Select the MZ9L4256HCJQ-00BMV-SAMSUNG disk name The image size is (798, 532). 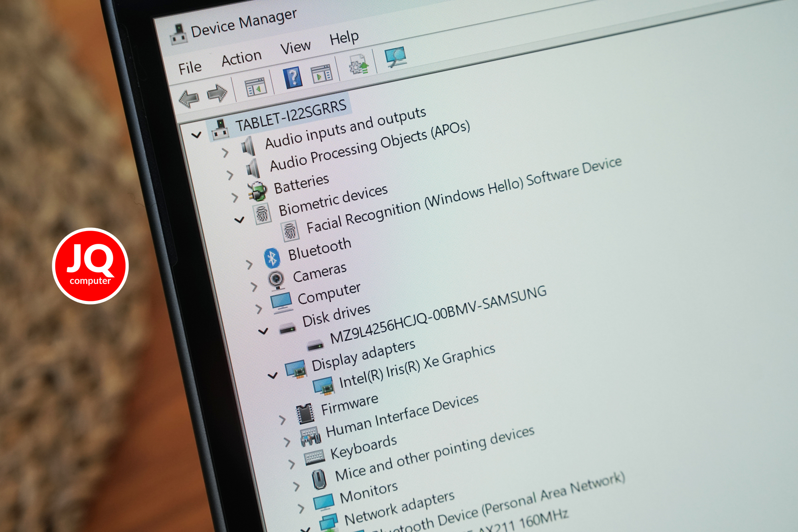coord(438,314)
